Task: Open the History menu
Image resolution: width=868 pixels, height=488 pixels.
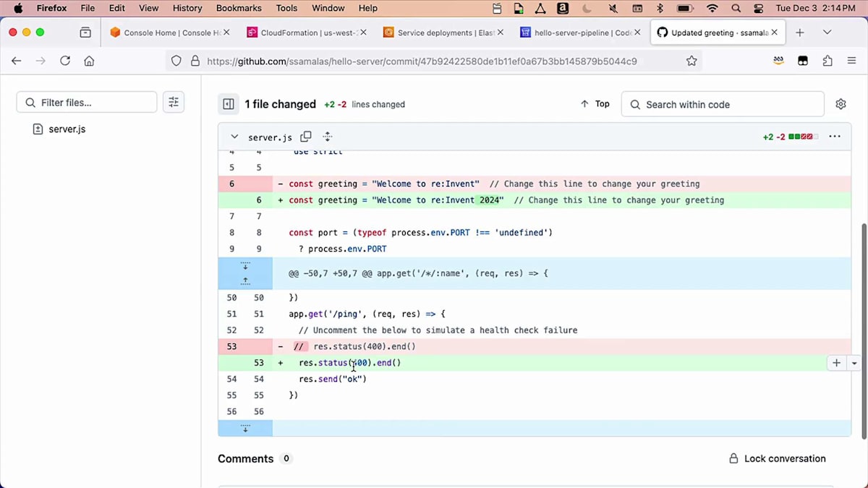Action: (187, 8)
